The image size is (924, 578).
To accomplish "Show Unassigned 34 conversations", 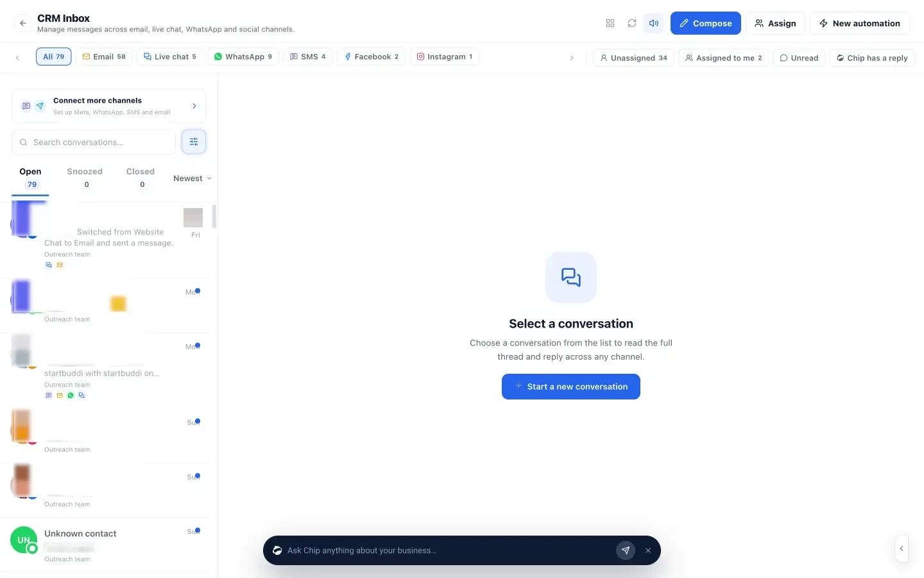I will pyautogui.click(x=633, y=58).
